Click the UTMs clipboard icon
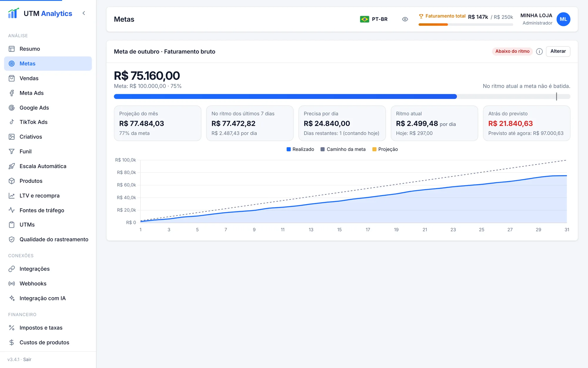Viewport: 588px width, 368px height. 12,225
